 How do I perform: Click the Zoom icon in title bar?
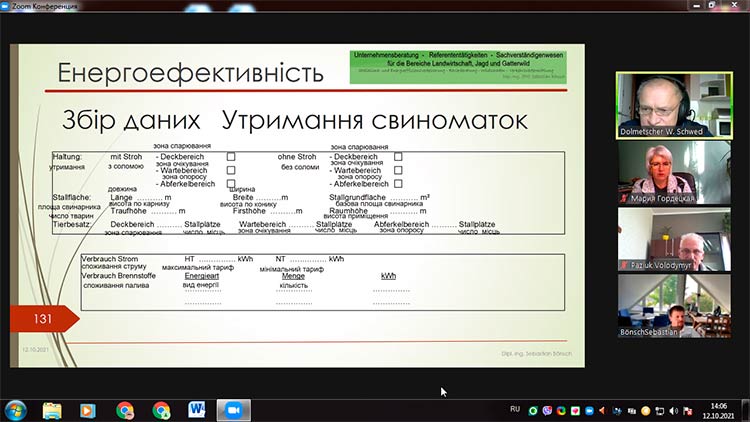point(5,6)
